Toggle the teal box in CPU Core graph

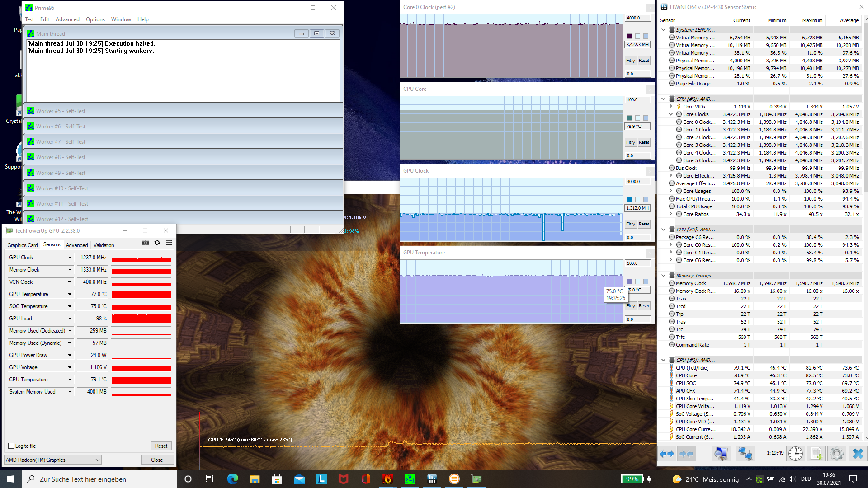pyautogui.click(x=629, y=118)
